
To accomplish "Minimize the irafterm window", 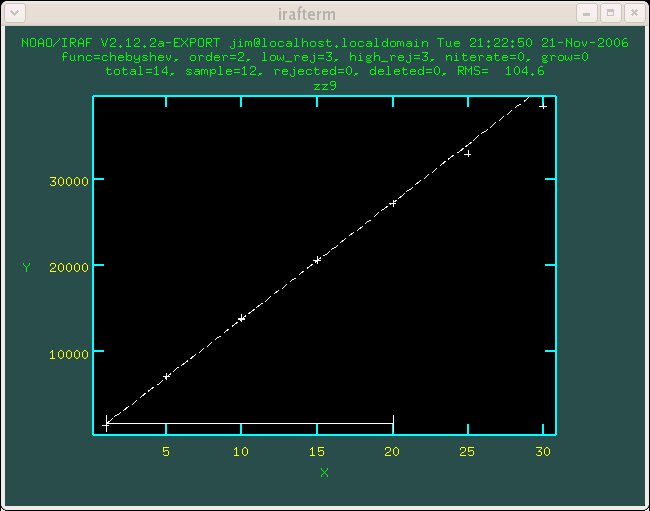I will [588, 13].
